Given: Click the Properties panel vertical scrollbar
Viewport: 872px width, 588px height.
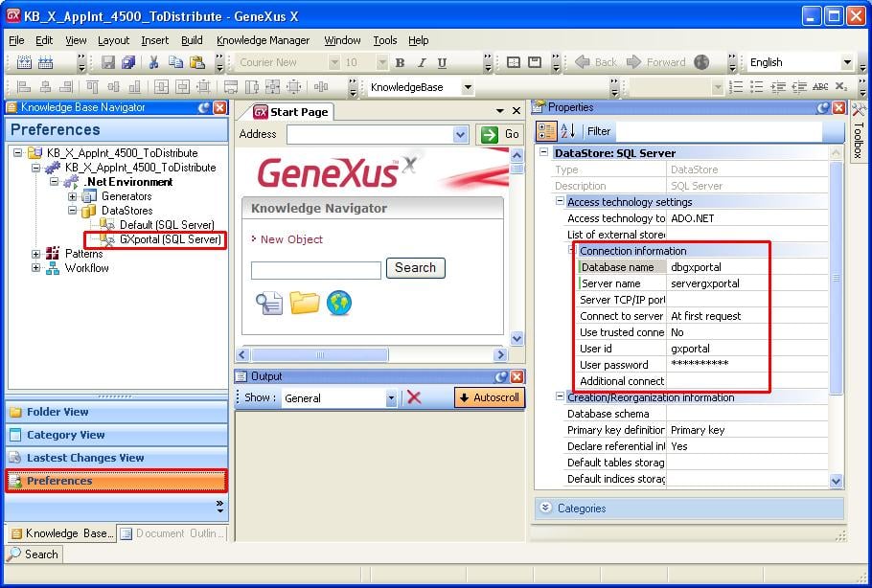Looking at the screenshot, I should pos(836,278).
